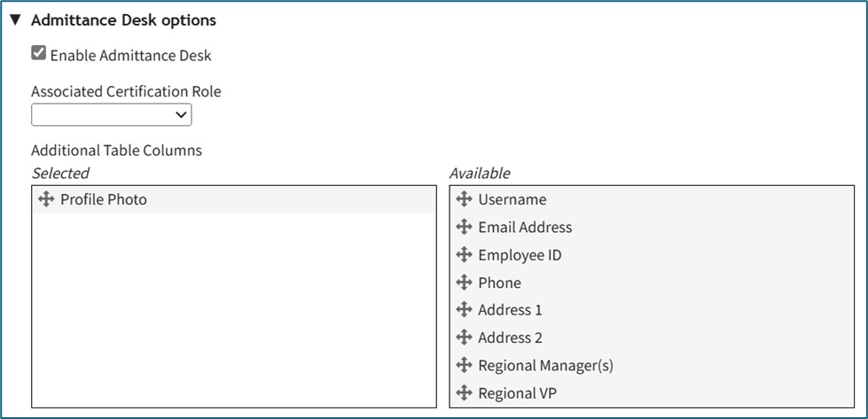Click the move icon next to Address 2
This screenshot has height=419, width=868.
[x=464, y=338]
